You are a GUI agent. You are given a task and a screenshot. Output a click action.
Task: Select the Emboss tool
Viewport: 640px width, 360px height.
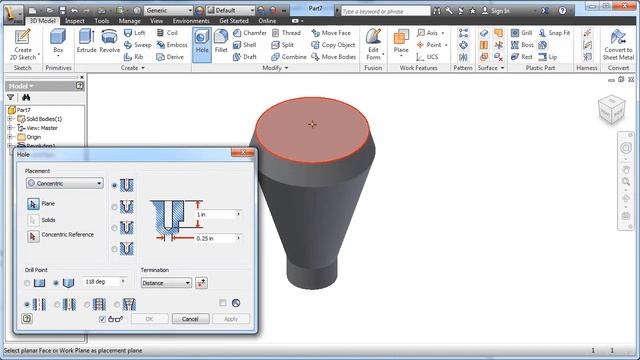point(172,45)
